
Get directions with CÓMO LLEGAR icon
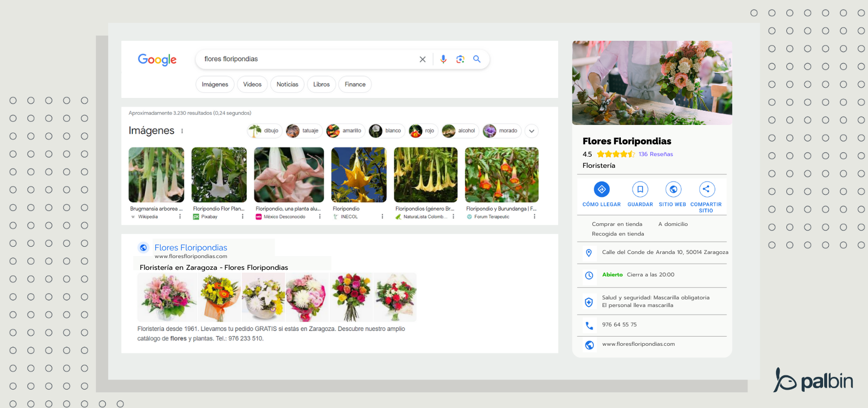tap(602, 189)
